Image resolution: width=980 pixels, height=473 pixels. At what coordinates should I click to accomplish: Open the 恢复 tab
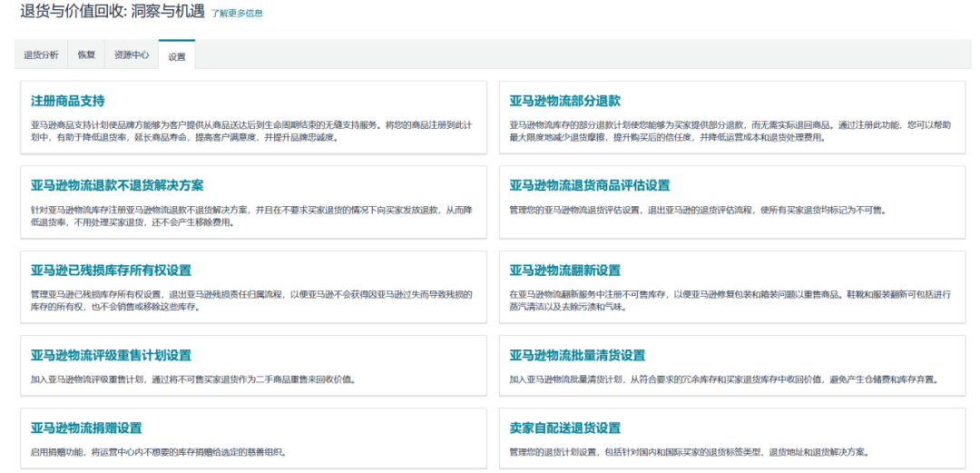tap(86, 54)
